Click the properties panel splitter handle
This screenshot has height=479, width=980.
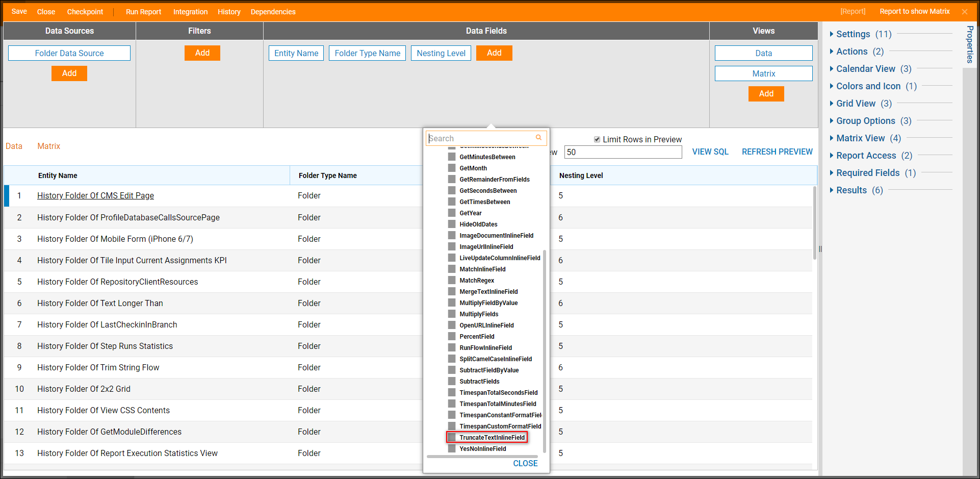[x=820, y=249]
